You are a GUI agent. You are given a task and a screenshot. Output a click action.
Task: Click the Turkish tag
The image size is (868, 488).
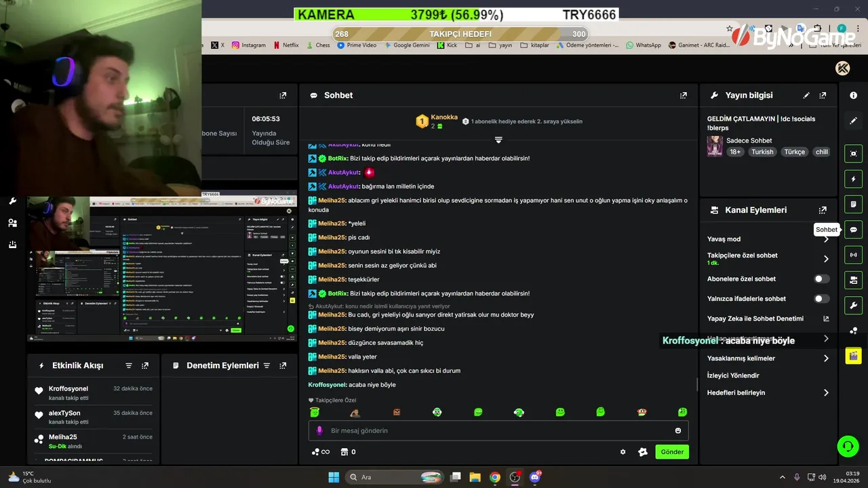click(762, 152)
